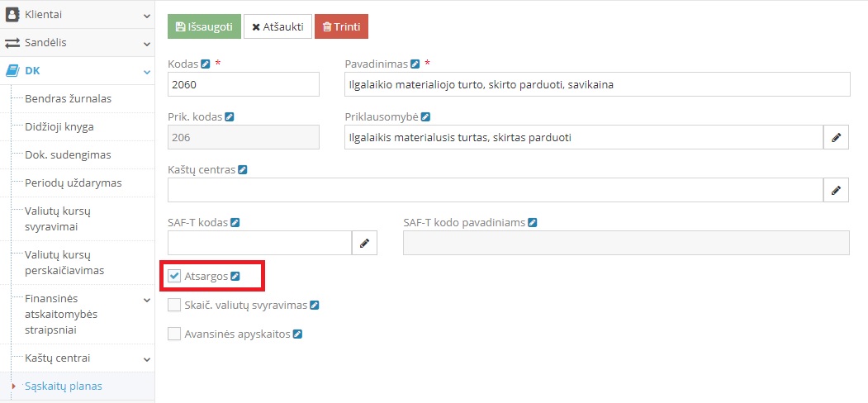Click the edit icon beside Kodas label

(206, 64)
